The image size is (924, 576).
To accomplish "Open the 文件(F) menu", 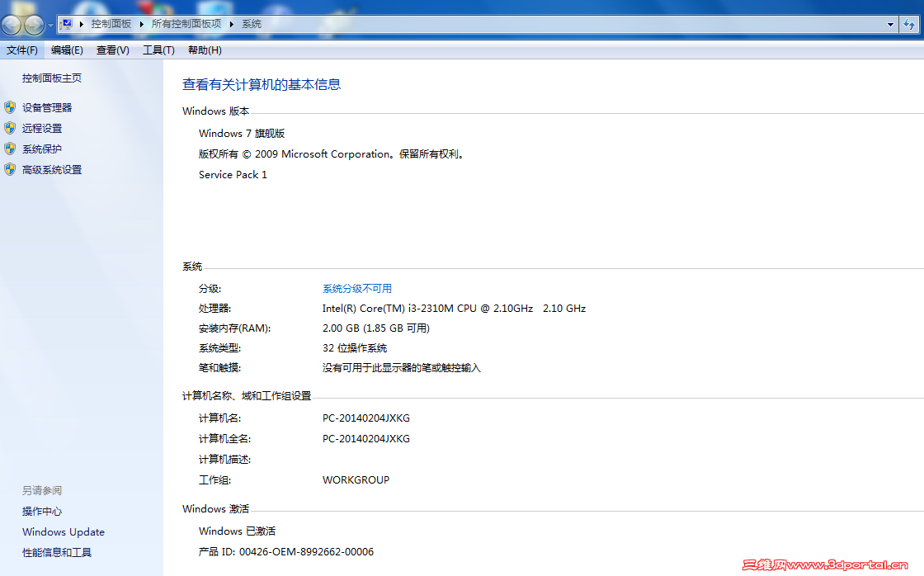I will point(21,50).
